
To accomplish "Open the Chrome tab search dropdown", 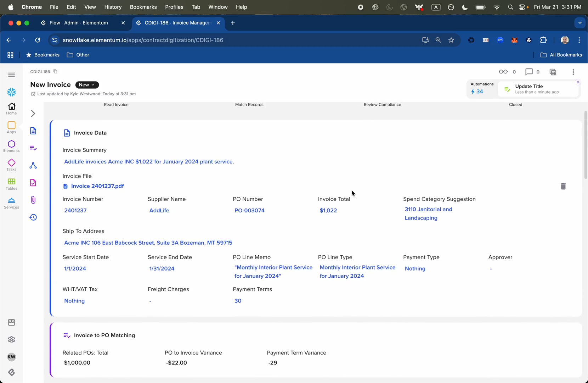I will [580, 23].
